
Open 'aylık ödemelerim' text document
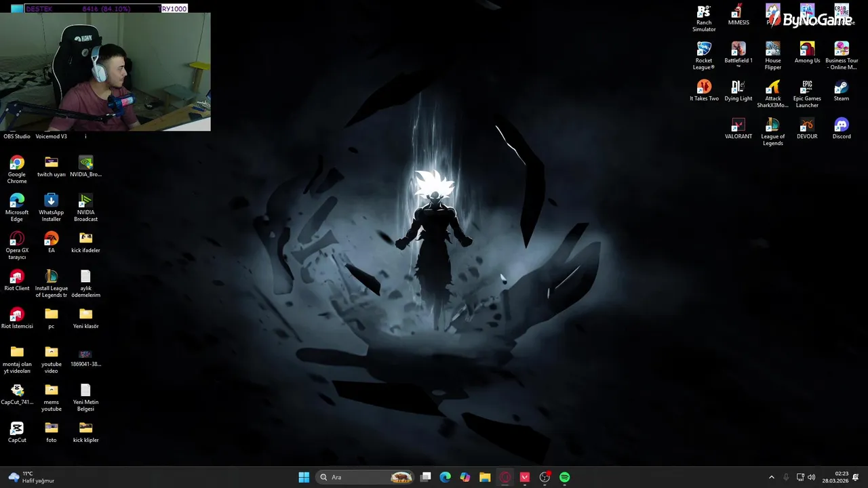coord(85,283)
